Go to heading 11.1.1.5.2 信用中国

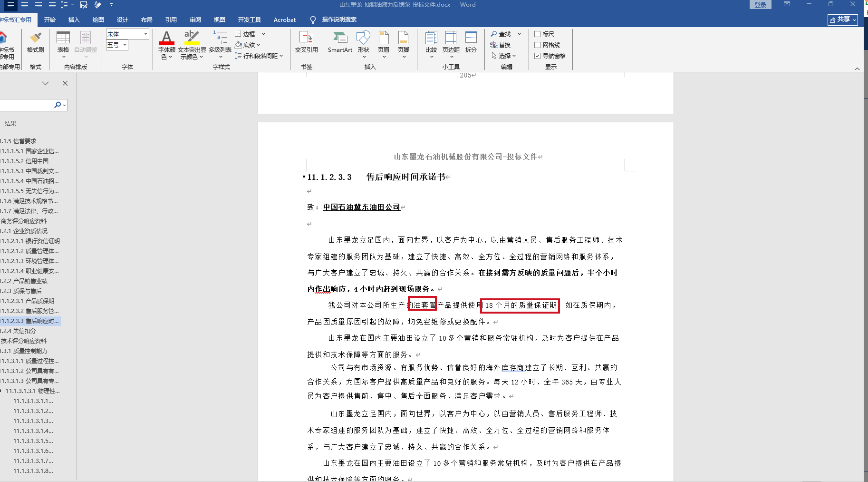[25, 161]
